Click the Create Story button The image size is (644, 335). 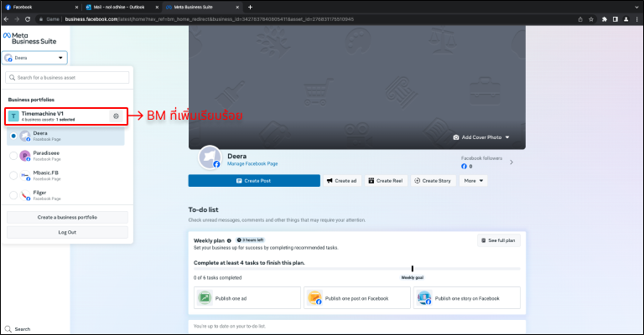[x=433, y=181]
